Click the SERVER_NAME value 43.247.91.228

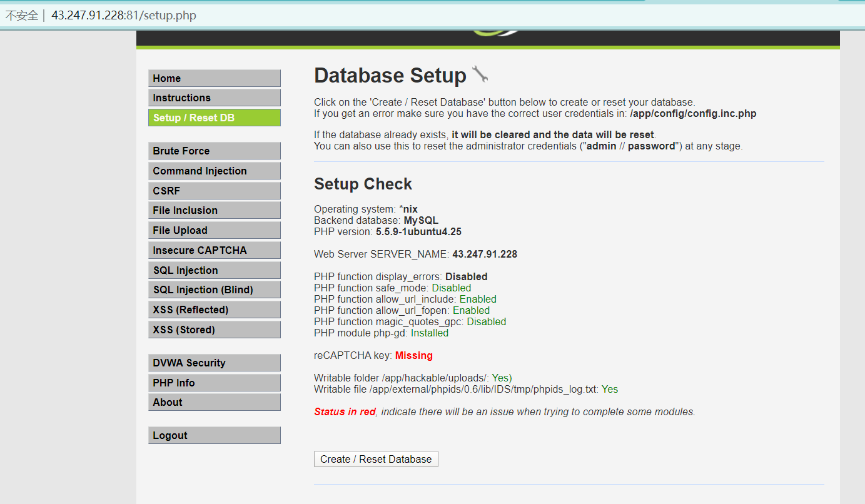click(x=485, y=254)
